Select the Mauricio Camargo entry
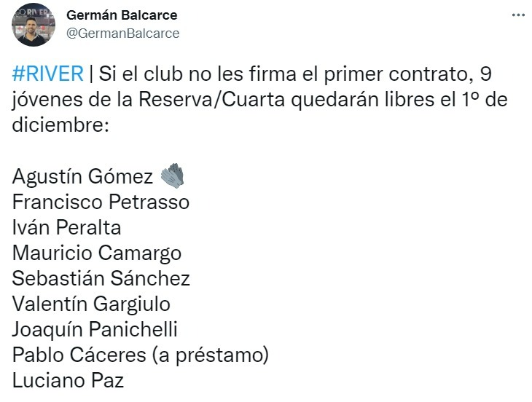The width and height of the screenshot is (532, 402). (x=97, y=253)
